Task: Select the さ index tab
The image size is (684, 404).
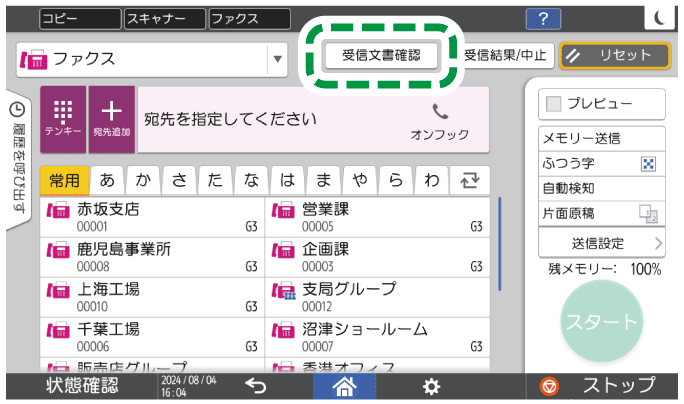Action: click(x=179, y=180)
